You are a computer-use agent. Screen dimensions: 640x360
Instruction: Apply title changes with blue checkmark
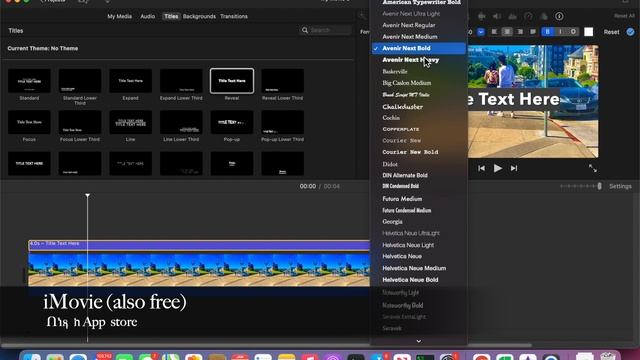pos(631,32)
